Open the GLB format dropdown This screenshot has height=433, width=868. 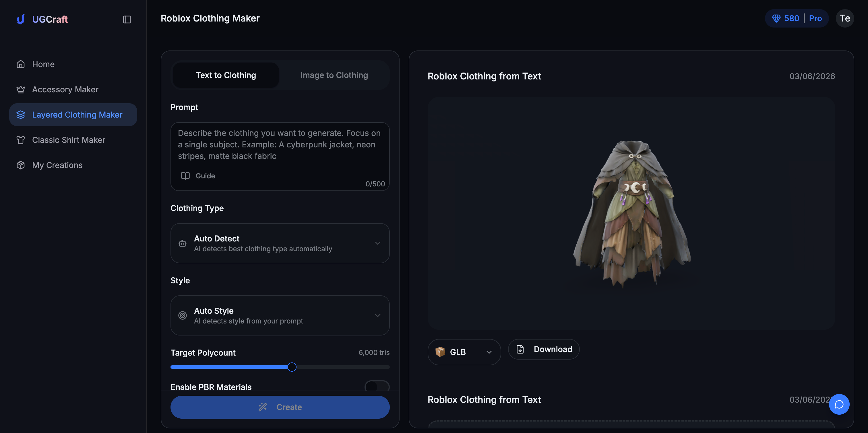coord(464,352)
